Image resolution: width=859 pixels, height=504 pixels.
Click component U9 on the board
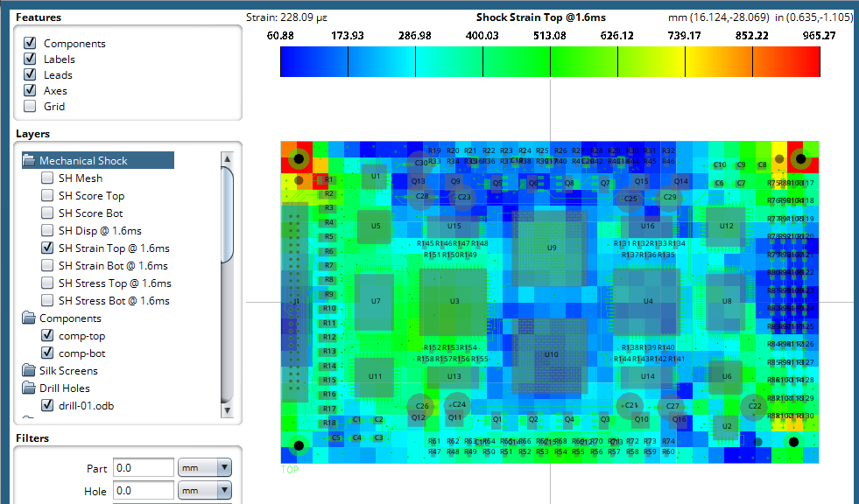[552, 248]
